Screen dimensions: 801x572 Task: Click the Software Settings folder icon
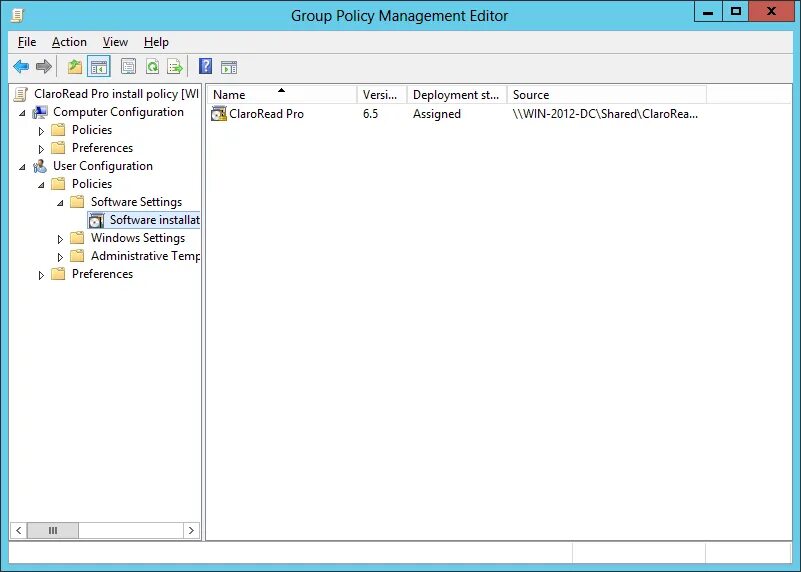coord(77,202)
